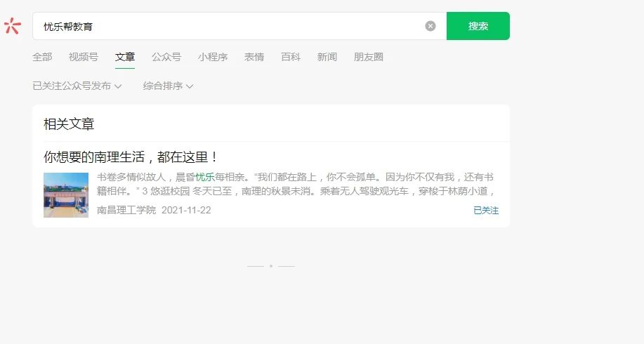Image resolution: width=644 pixels, height=344 pixels.
Task: Click the WeChat Search logo icon
Action: [13, 26]
